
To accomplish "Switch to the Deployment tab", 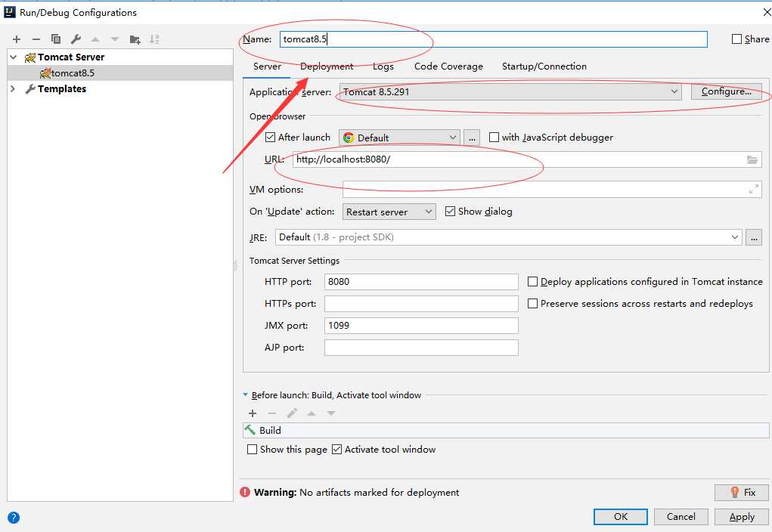I will coord(327,66).
